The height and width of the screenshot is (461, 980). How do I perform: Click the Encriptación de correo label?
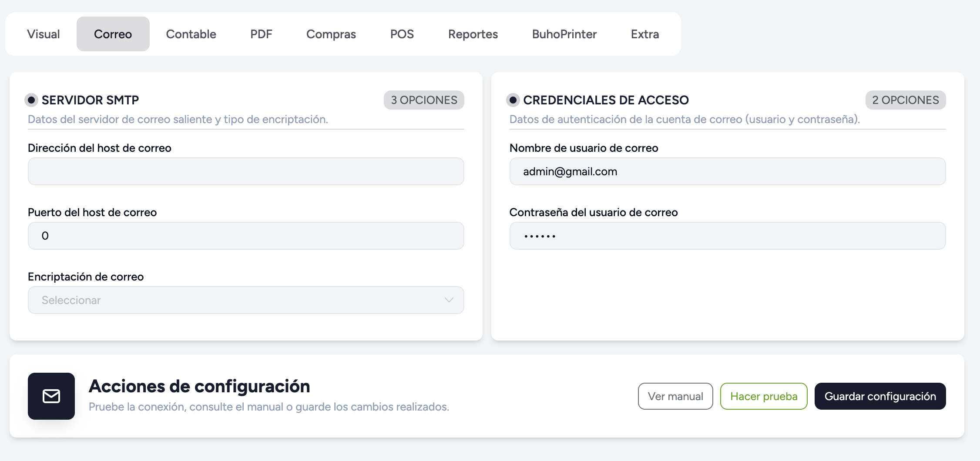[x=86, y=277]
